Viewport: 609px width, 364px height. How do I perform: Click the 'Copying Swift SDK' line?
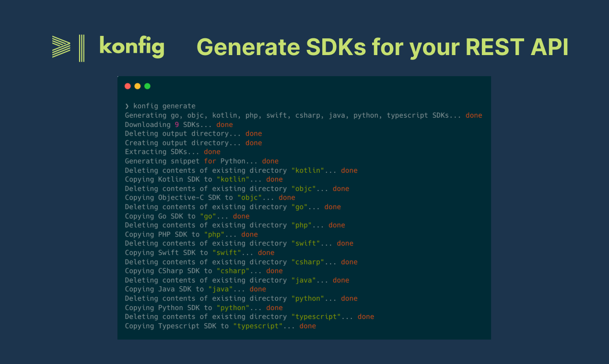[x=199, y=252]
